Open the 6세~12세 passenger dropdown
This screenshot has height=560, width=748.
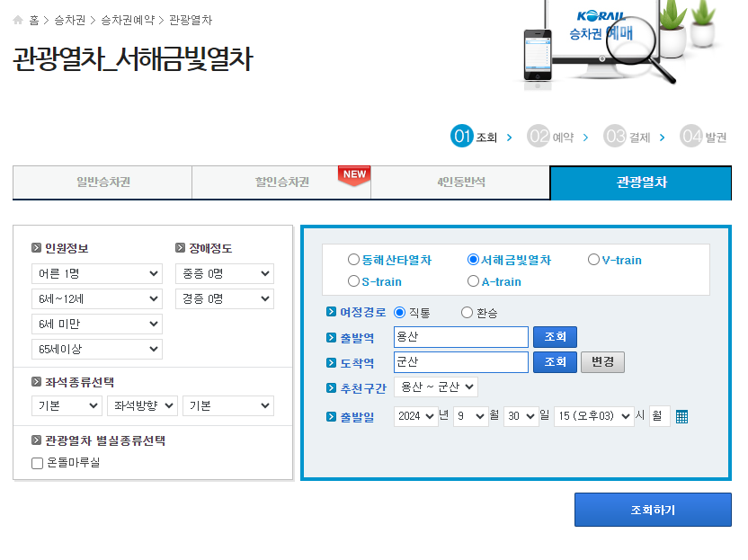[x=97, y=299]
